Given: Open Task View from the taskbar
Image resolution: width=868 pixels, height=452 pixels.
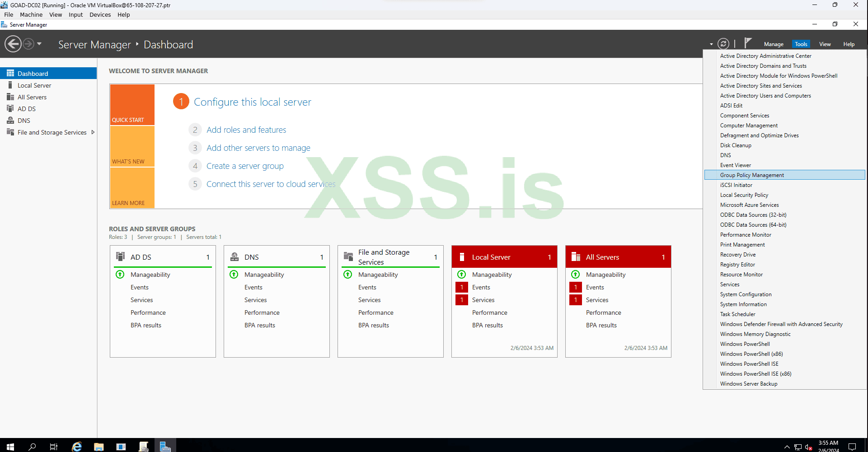Looking at the screenshot, I should pos(54,446).
